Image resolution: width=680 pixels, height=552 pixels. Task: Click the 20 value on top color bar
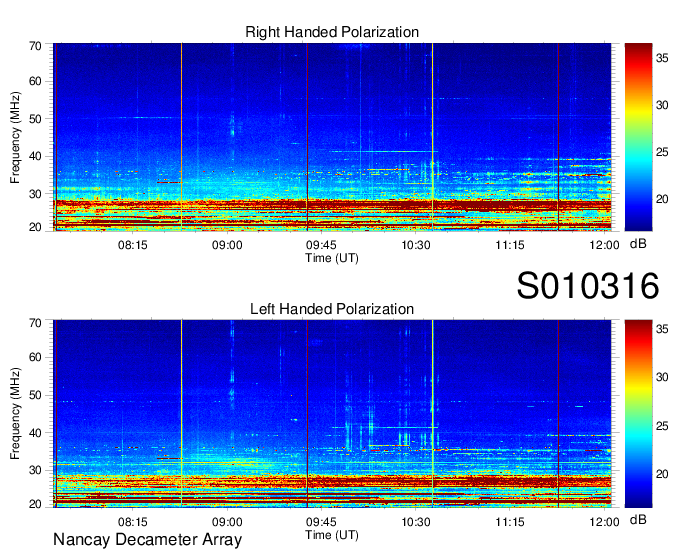coord(662,199)
